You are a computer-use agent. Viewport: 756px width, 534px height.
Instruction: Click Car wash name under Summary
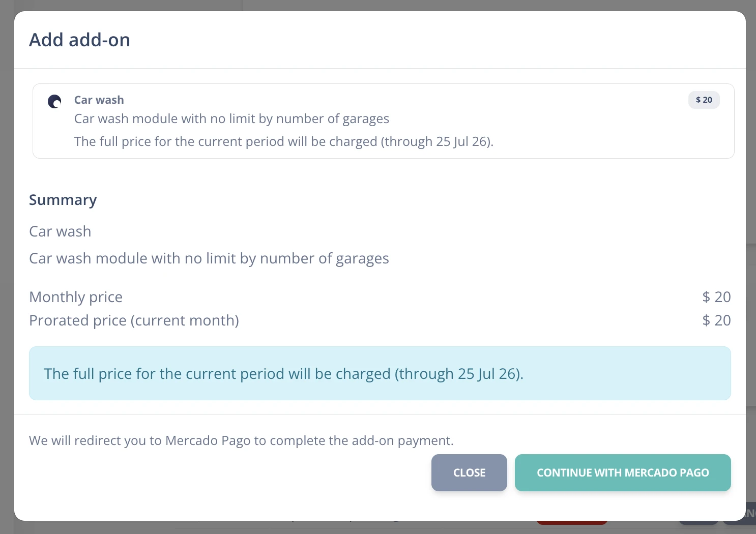[60, 231]
